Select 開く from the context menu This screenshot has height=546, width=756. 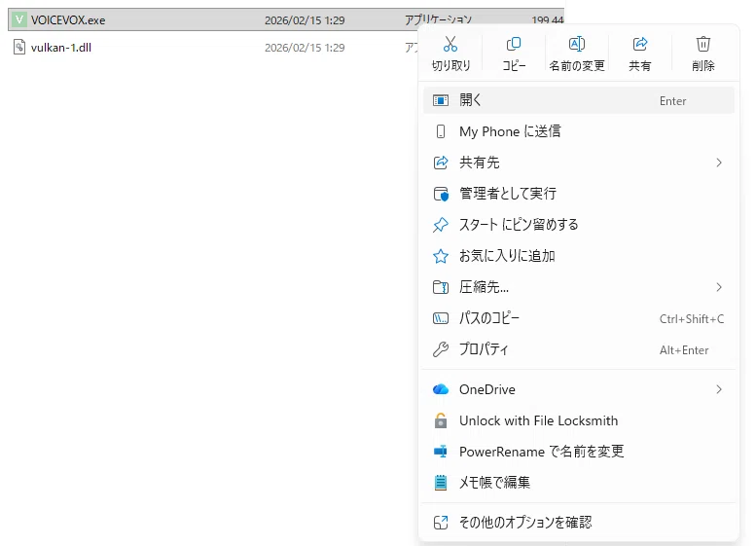(579, 100)
